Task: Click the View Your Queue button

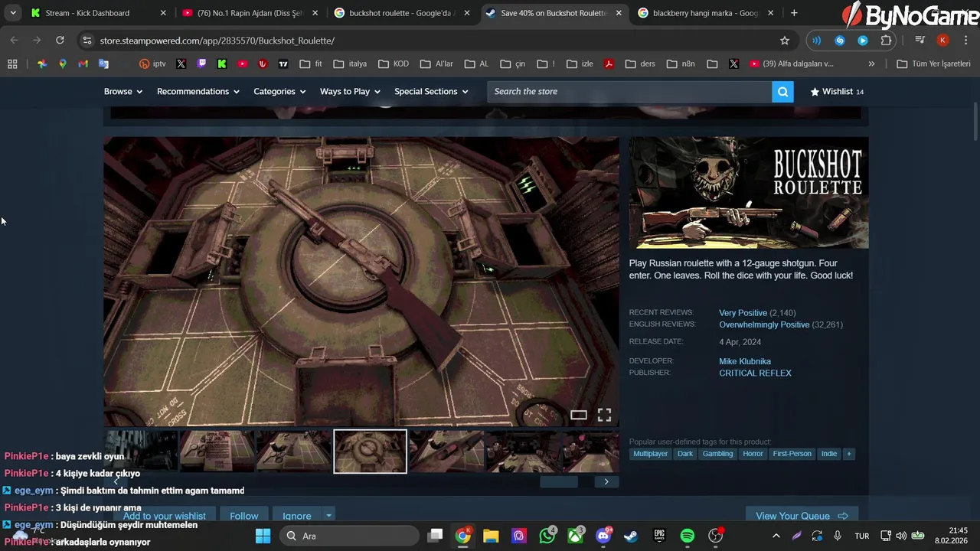Action: (x=802, y=516)
